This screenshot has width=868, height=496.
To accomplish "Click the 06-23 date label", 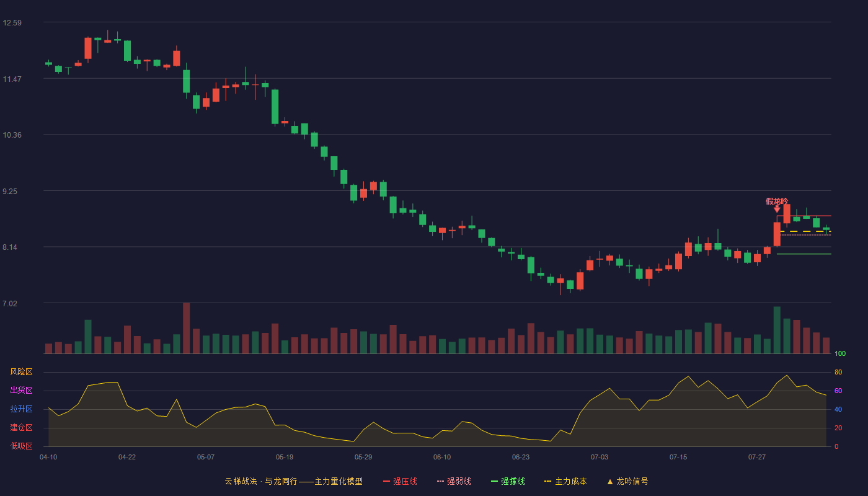I will (521, 457).
